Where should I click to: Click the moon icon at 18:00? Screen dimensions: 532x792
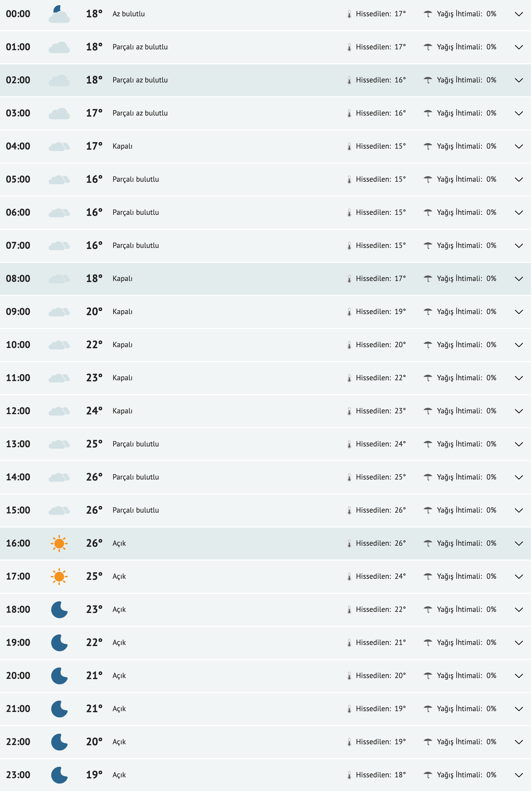coord(59,610)
